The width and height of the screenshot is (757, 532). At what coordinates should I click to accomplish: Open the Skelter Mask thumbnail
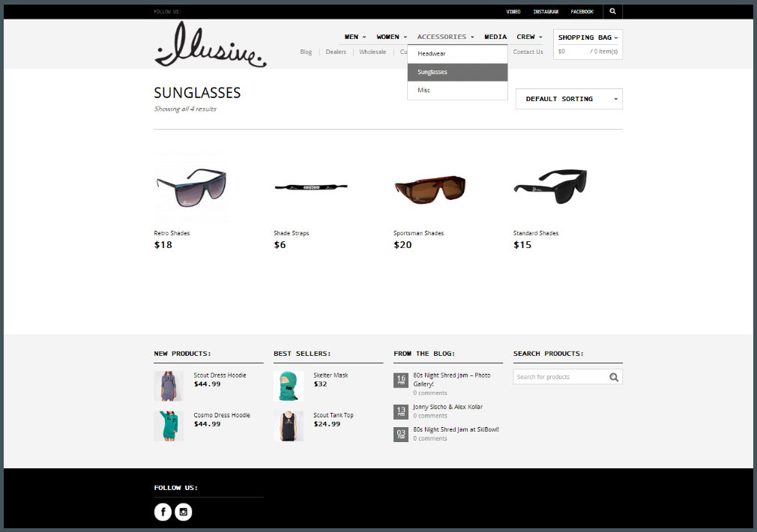click(x=289, y=386)
